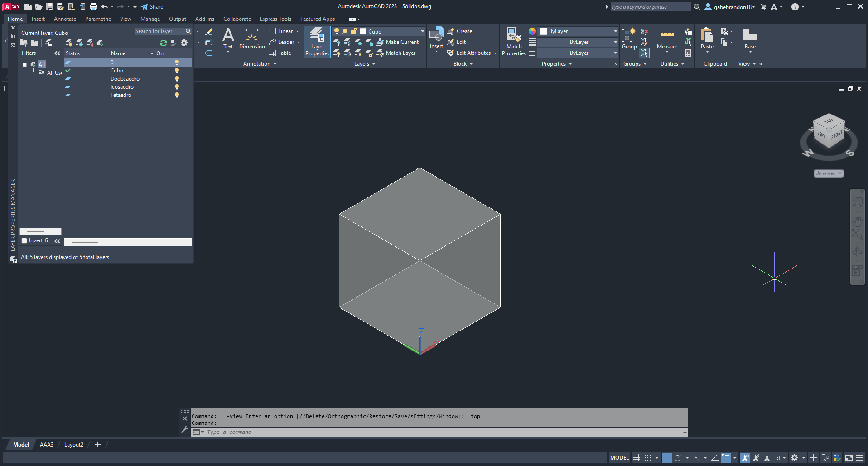The image size is (868, 466).
Task: Click the New Layer icon in the layer manager
Action: pyautogui.click(x=69, y=43)
